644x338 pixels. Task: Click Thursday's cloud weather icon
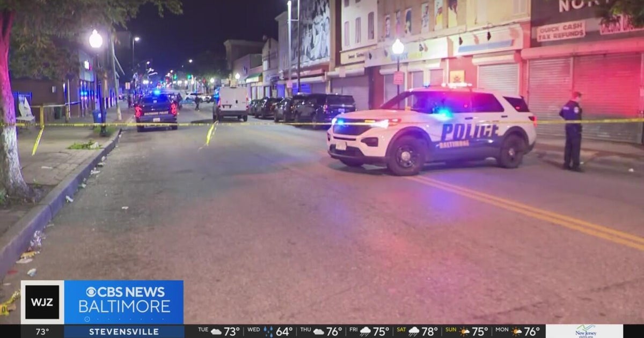(318, 332)
